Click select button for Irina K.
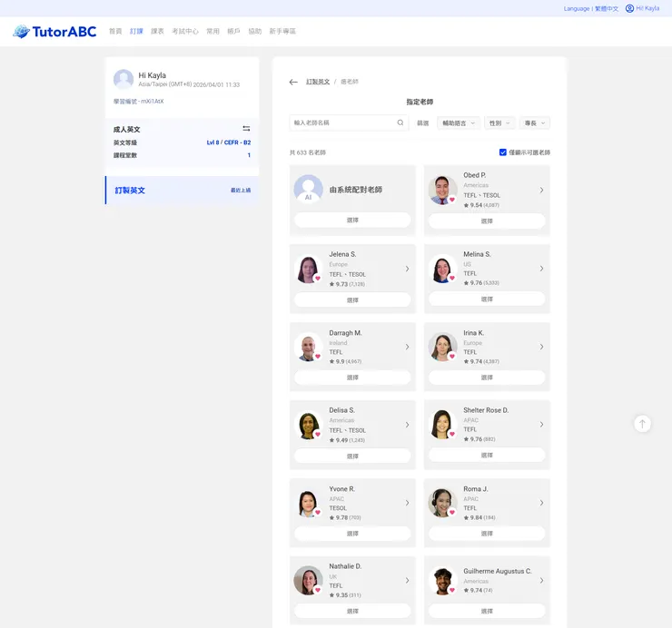The width and height of the screenshot is (672, 628). pos(487,378)
